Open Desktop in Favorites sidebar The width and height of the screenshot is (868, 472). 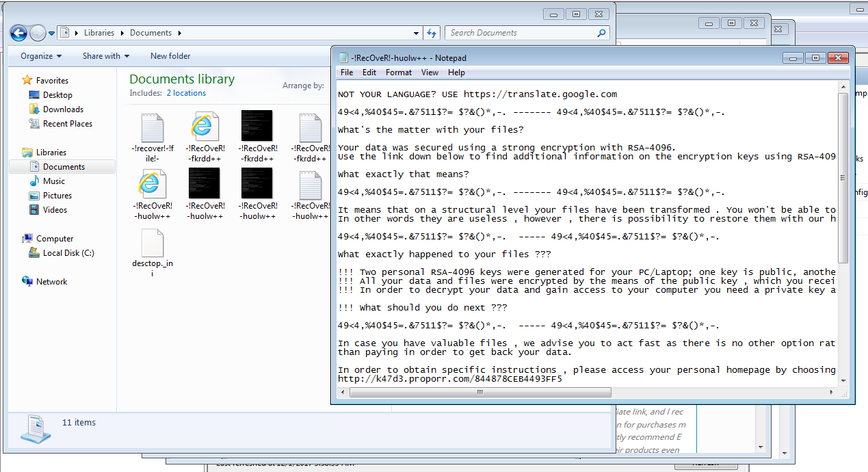pyautogui.click(x=57, y=95)
